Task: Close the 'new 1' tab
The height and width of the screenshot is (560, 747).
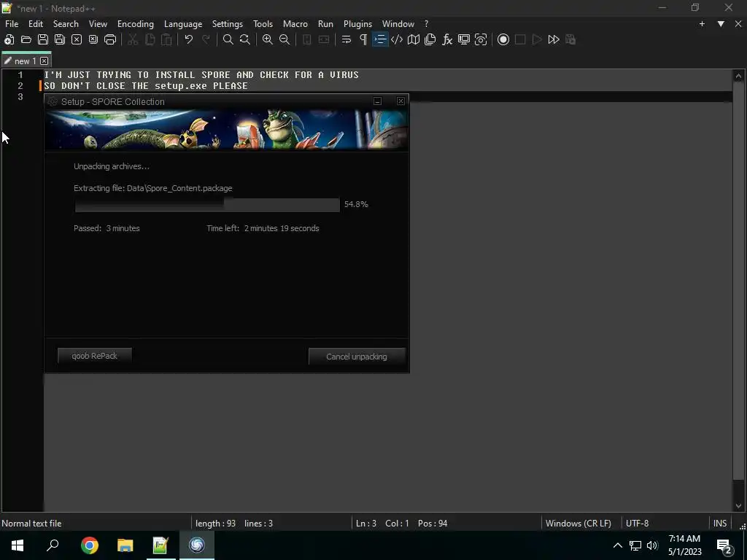Action: click(x=44, y=61)
